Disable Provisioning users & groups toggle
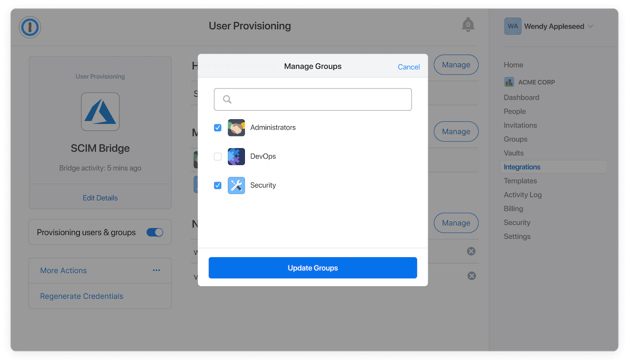 [x=155, y=232]
